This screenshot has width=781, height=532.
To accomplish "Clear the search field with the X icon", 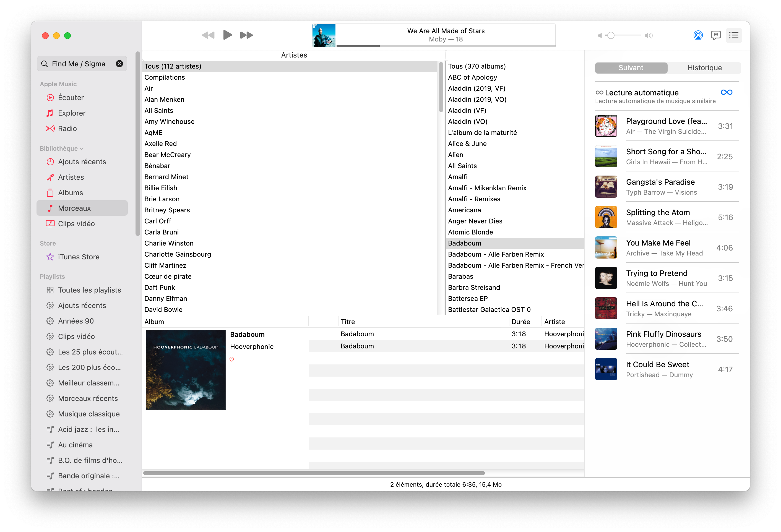I will click(119, 64).
